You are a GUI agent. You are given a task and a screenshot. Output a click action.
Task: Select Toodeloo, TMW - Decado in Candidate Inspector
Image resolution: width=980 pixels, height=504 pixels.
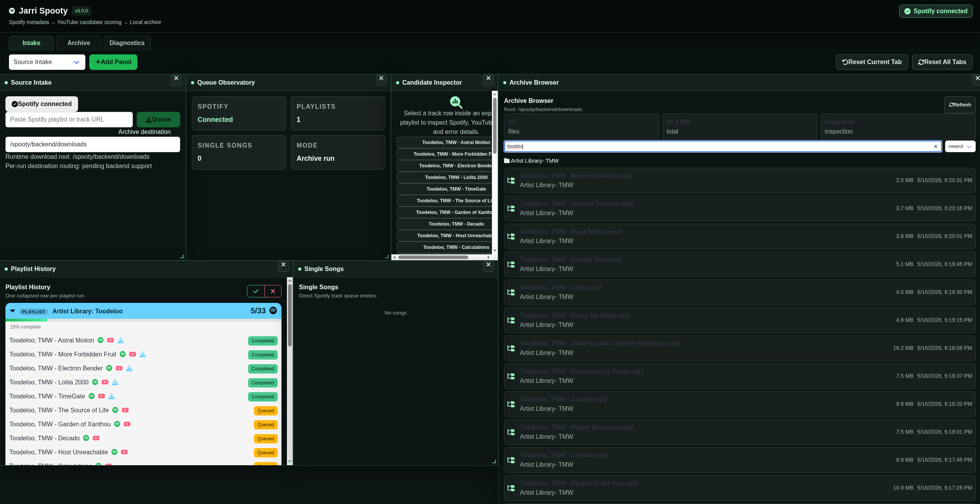pos(445,224)
